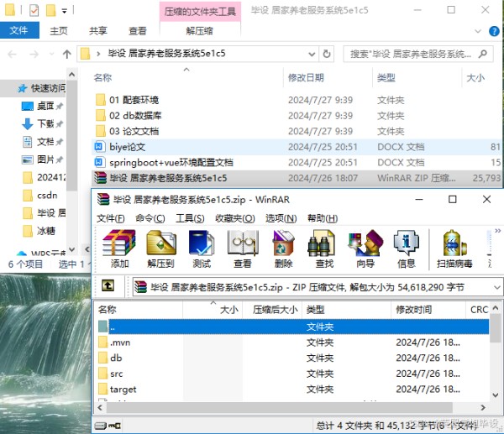
Task: Go forward in Explorer navigation
Action: pos(34,54)
